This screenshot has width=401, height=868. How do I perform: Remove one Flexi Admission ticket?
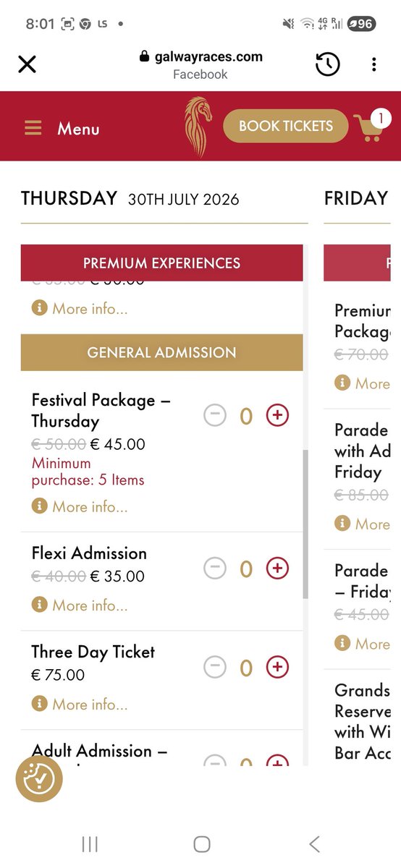pyautogui.click(x=215, y=569)
